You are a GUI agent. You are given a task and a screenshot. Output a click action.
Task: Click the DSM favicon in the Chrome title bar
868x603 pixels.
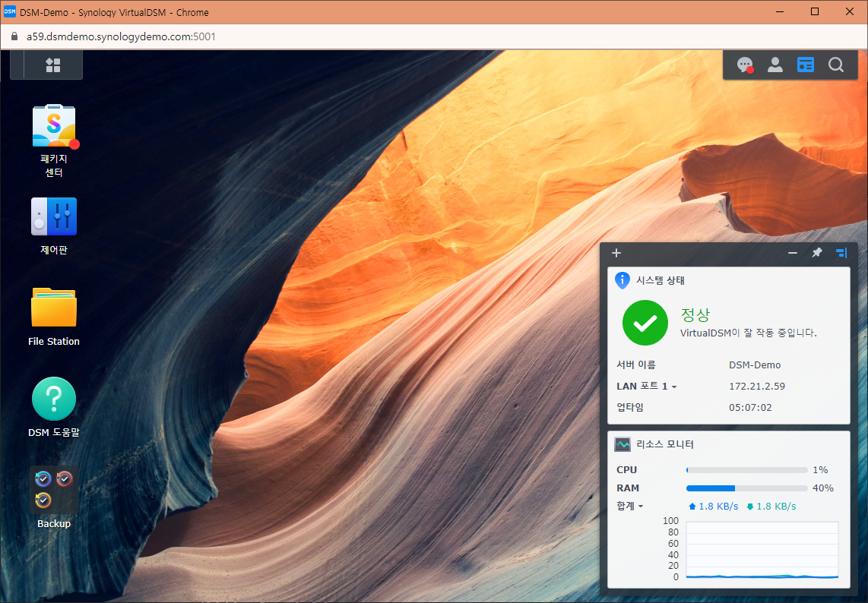(9, 11)
